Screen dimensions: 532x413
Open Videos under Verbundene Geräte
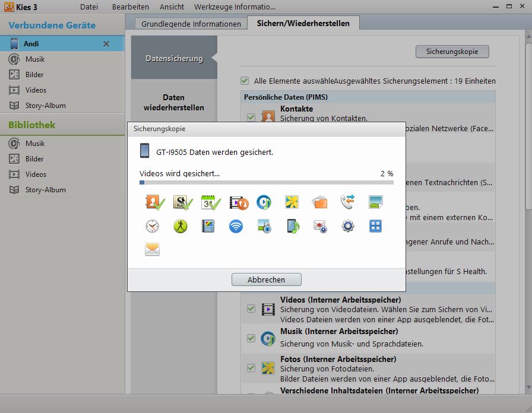click(x=62, y=90)
